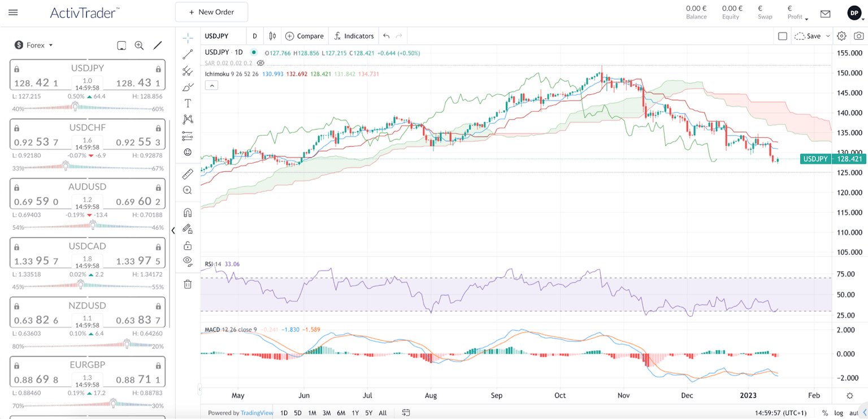Screen dimensions: 868x419
Task: Collapse the indicator legend chevron
Action: (212, 85)
